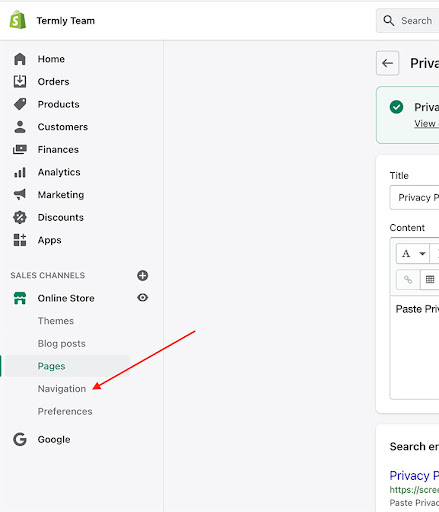Open the Finances section
439x512 pixels.
coord(58,150)
